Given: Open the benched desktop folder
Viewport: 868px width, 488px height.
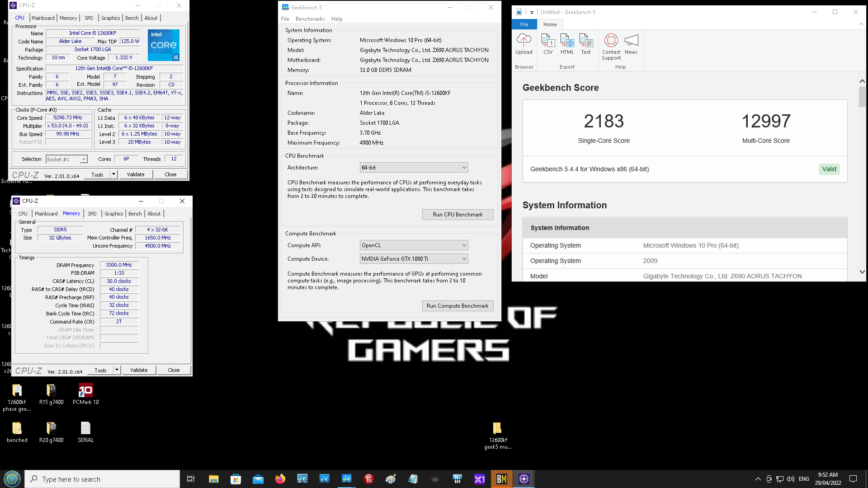Looking at the screenshot, I should (x=17, y=432).
